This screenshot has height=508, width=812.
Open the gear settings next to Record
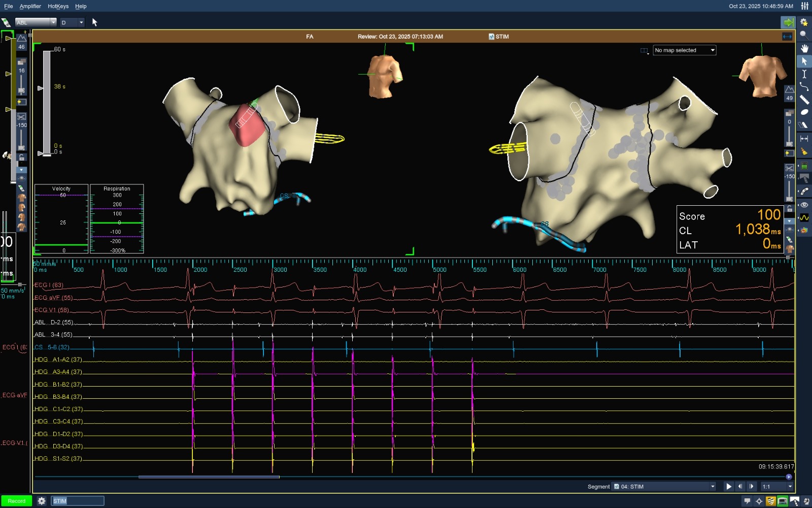pyautogui.click(x=42, y=501)
